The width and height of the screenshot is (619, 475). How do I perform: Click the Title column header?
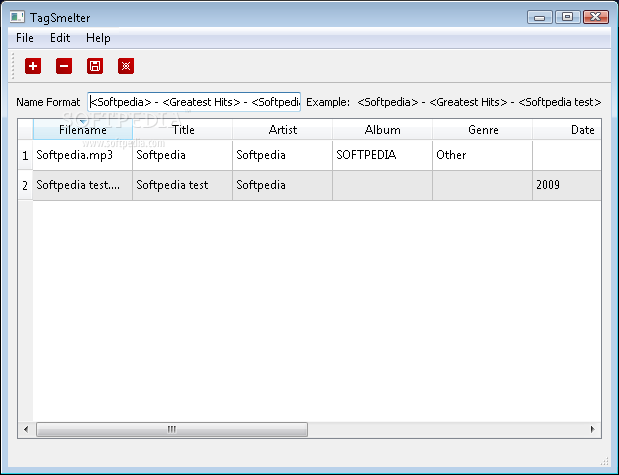pos(183,130)
